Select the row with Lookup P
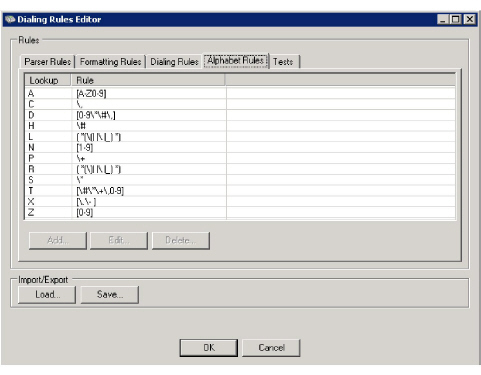The width and height of the screenshot is (481, 375). pos(240,159)
